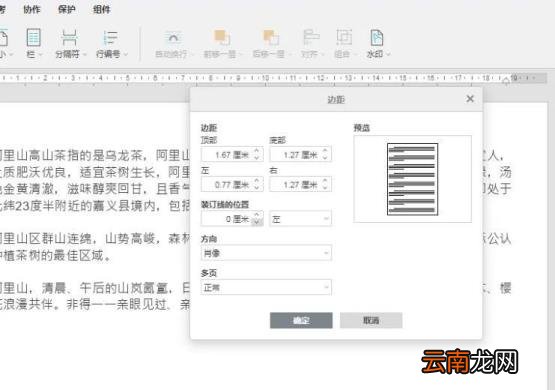This screenshot has width=555, height=390.
Task: Click the text line 质肥沃优良，适宜茶树生长
Action: pyautogui.click(x=95, y=172)
